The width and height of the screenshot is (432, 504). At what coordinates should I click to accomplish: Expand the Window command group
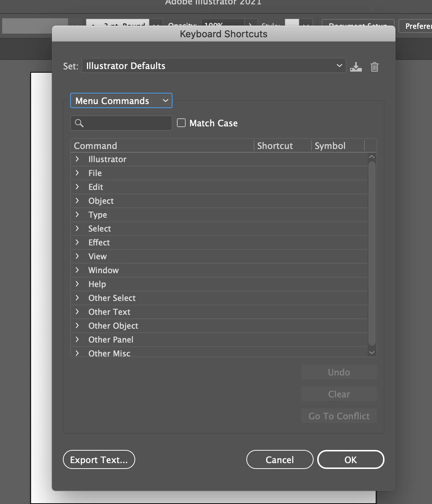[77, 270]
